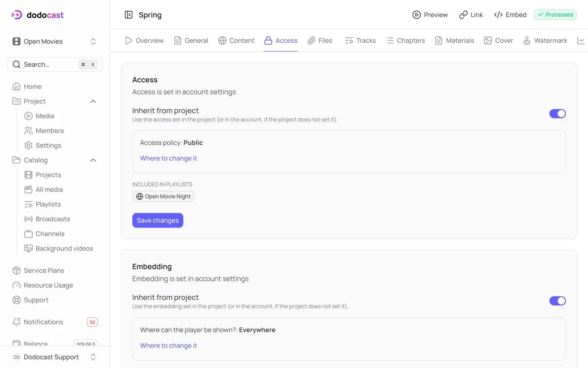Switch to the Tracks tab
The height and width of the screenshot is (368, 588).
[361, 40]
